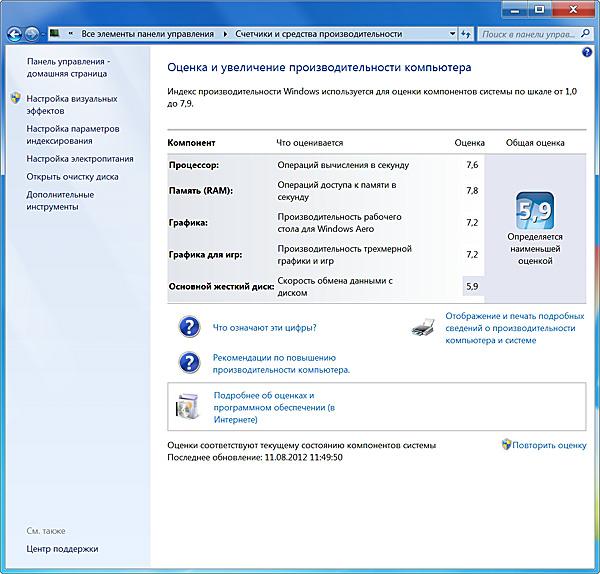This screenshot has width=600, height=574.
Task: Click the printer icon for detailed report
Action: pos(424,327)
